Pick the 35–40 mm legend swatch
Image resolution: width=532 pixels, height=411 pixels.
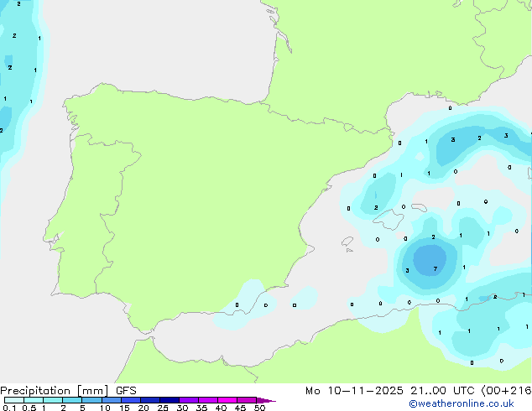(x=208, y=400)
